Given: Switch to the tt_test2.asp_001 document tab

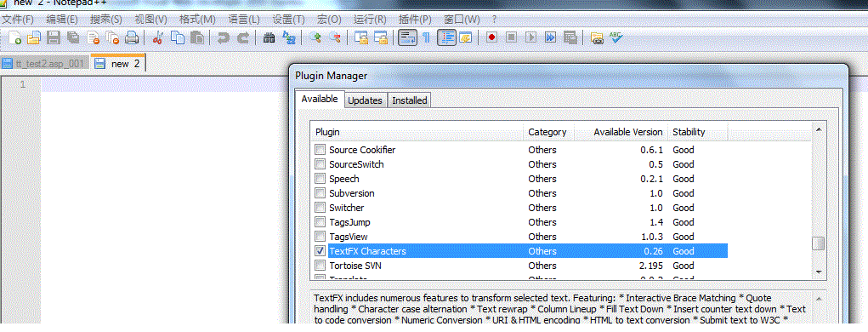Looking at the screenshot, I should coord(44,64).
